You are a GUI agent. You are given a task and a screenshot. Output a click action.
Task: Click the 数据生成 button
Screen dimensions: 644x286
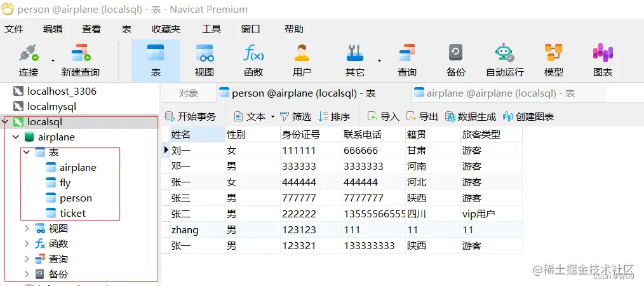pos(471,117)
